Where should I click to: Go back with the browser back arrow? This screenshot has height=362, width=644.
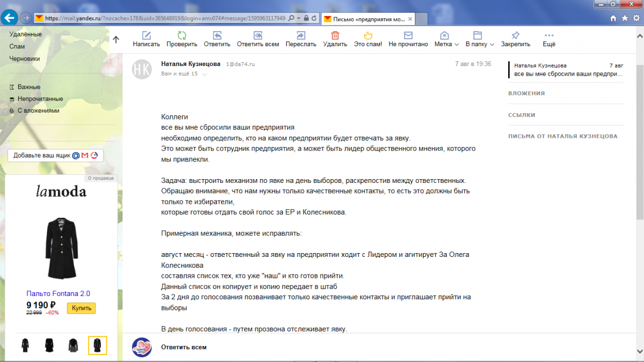pos(9,18)
